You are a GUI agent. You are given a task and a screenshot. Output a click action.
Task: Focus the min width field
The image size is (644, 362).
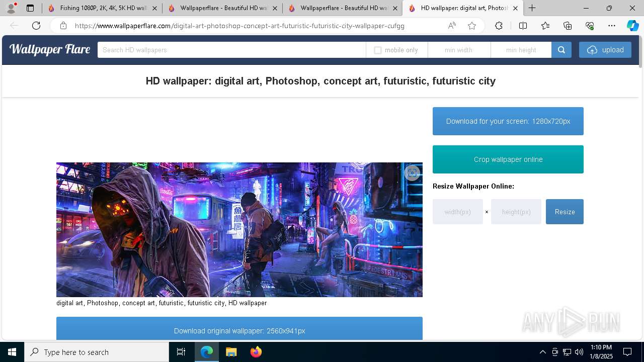tap(459, 50)
